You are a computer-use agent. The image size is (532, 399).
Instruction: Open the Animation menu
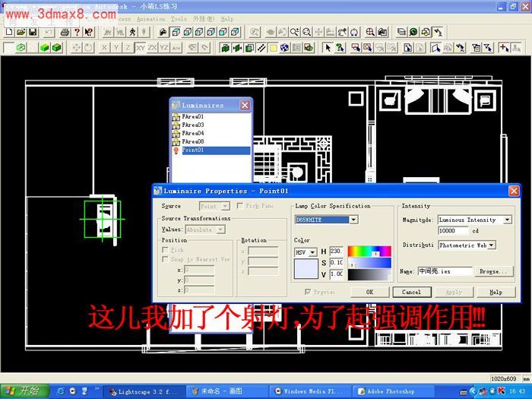(151, 19)
